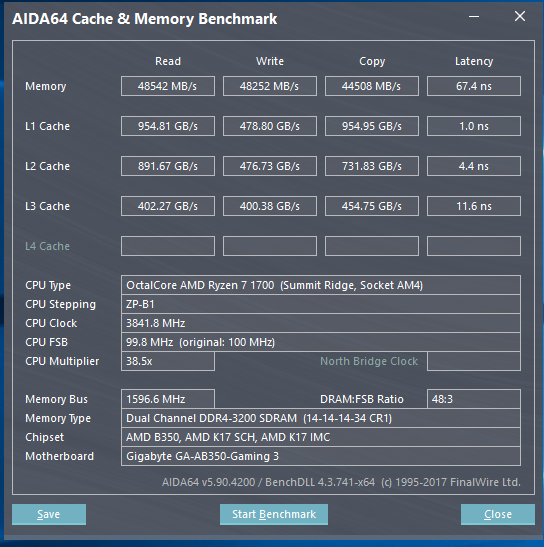Click the Close button at bottom
544x547 pixels.
pyautogui.click(x=498, y=514)
